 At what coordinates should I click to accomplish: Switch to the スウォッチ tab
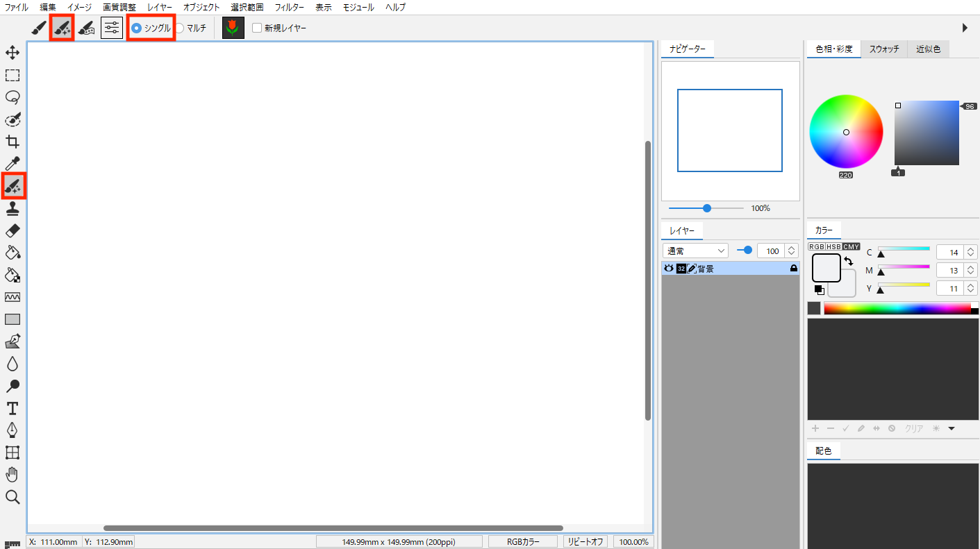tap(884, 49)
